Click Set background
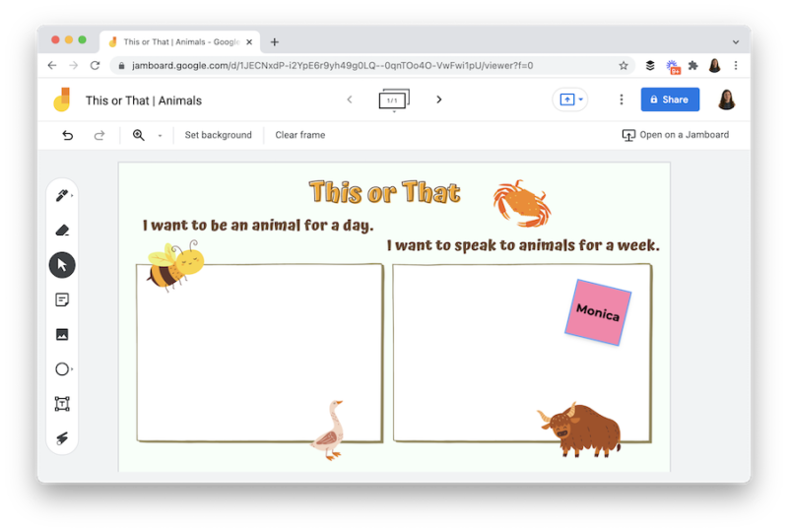 click(x=218, y=135)
